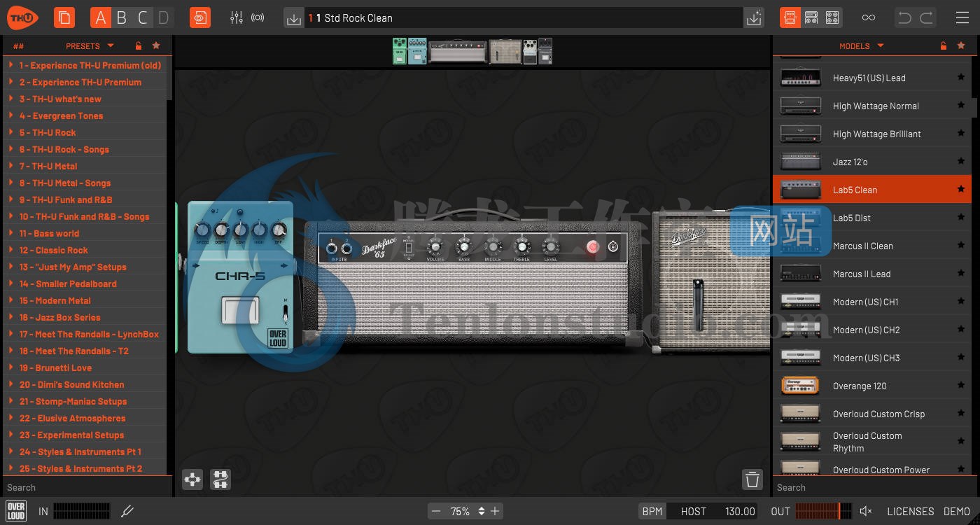Open the copy preset icon beside logo

point(64,17)
